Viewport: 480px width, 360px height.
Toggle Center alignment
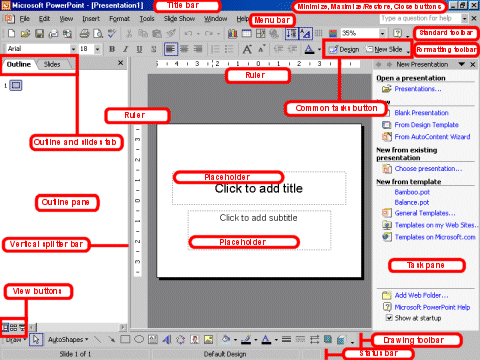[x=184, y=49]
